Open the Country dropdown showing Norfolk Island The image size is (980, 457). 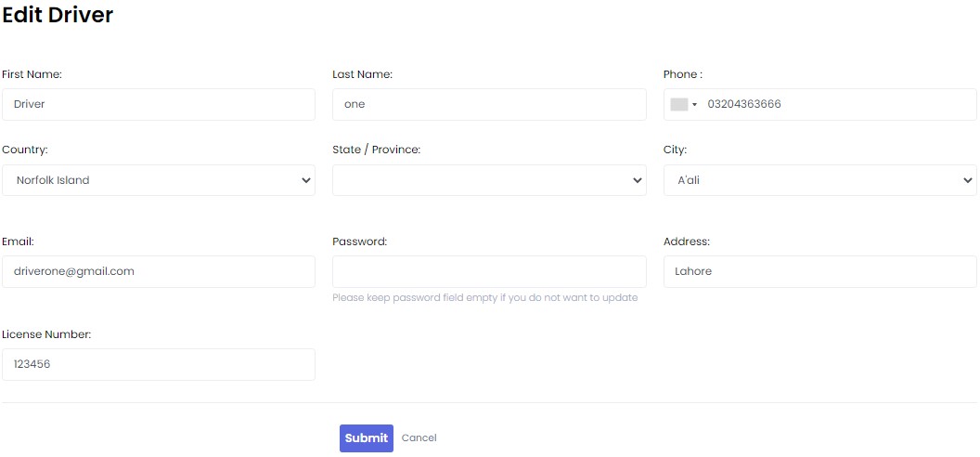coord(159,180)
